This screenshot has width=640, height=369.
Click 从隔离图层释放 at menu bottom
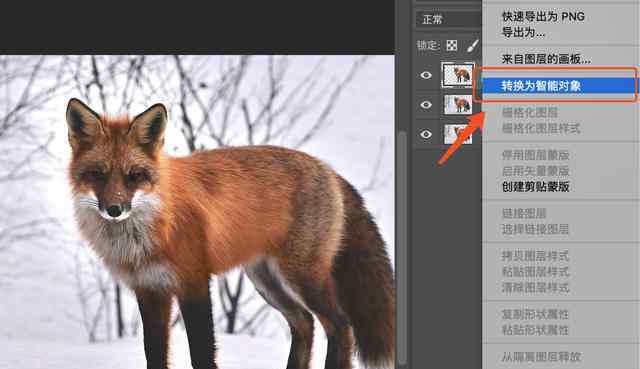541,357
